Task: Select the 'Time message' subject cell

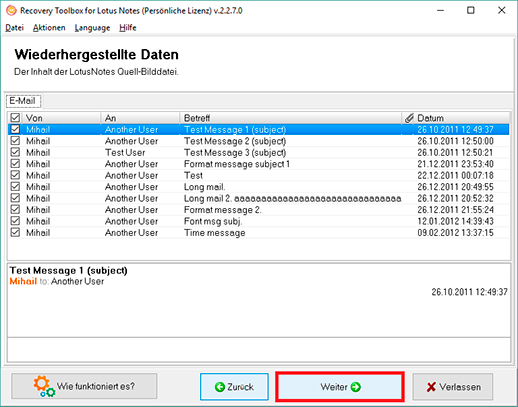Action: pos(215,233)
